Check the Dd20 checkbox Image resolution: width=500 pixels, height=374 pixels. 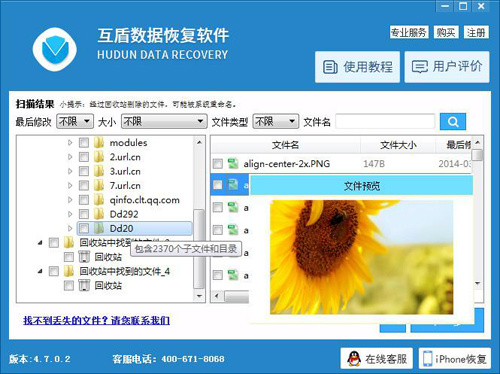pyautogui.click(x=84, y=228)
